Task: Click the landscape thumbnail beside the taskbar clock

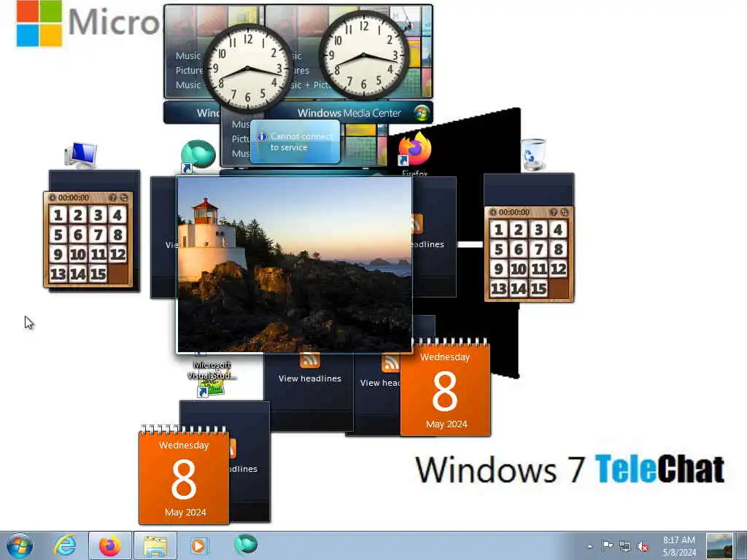Action: [x=719, y=546]
